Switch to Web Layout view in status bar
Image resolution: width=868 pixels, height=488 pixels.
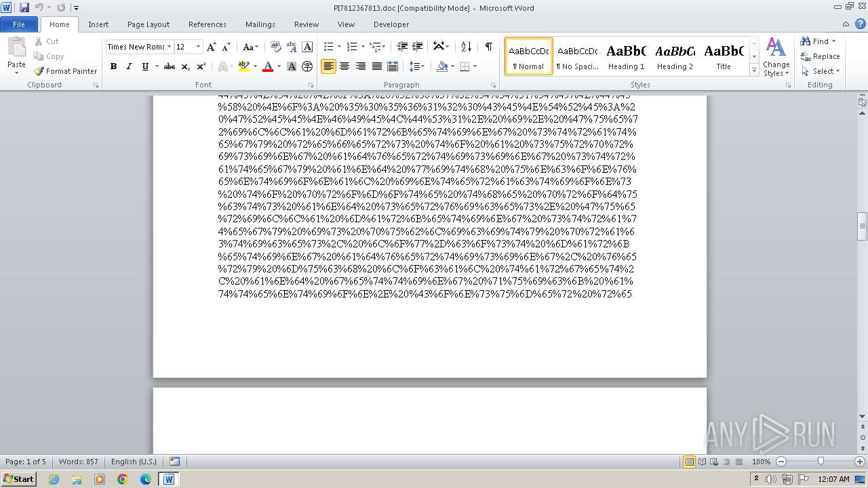pyautogui.click(x=714, y=462)
